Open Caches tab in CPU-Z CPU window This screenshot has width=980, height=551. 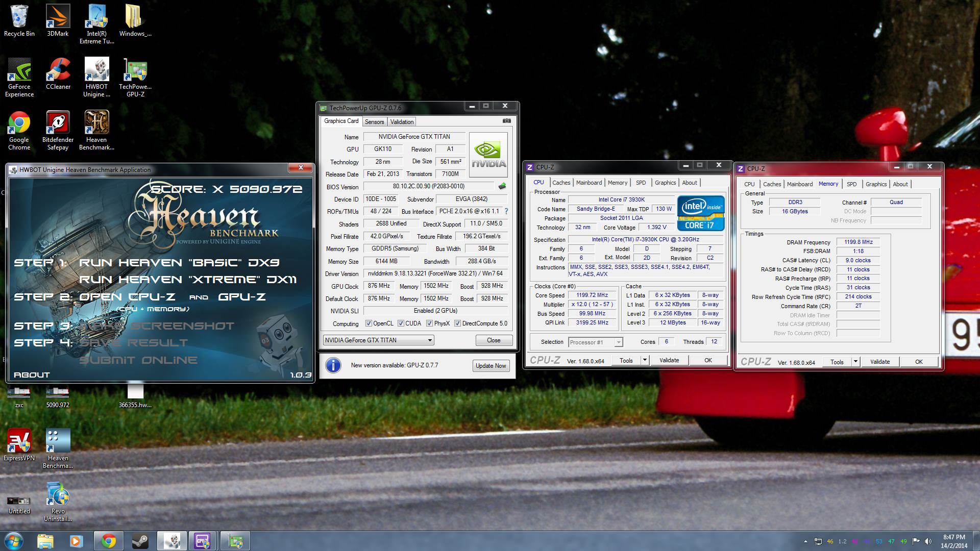561,183
